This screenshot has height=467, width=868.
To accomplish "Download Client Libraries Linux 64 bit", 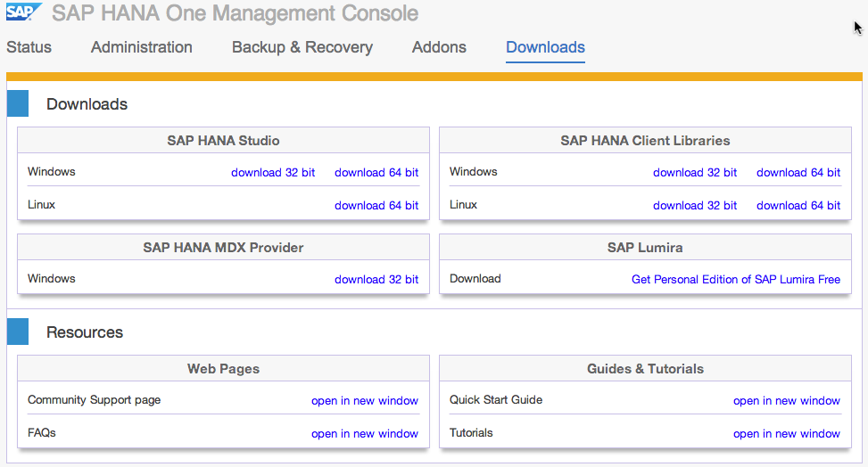I will (798, 205).
